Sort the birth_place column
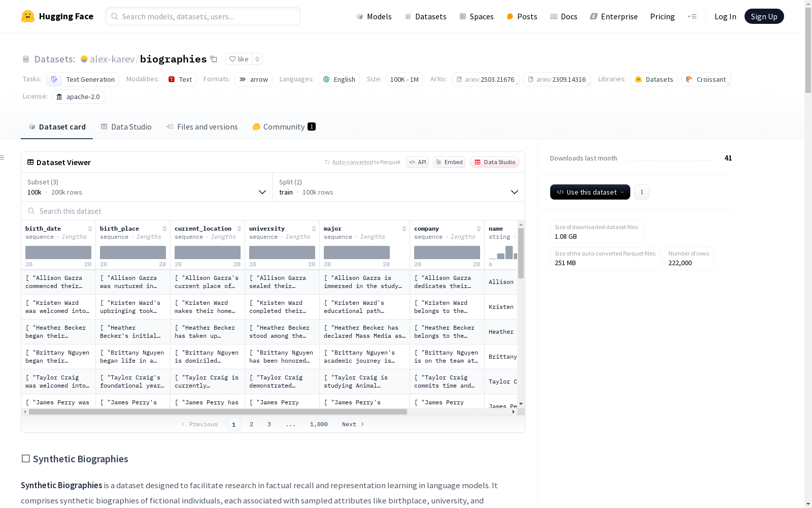Screen dimensions: 812x508 click(164, 229)
